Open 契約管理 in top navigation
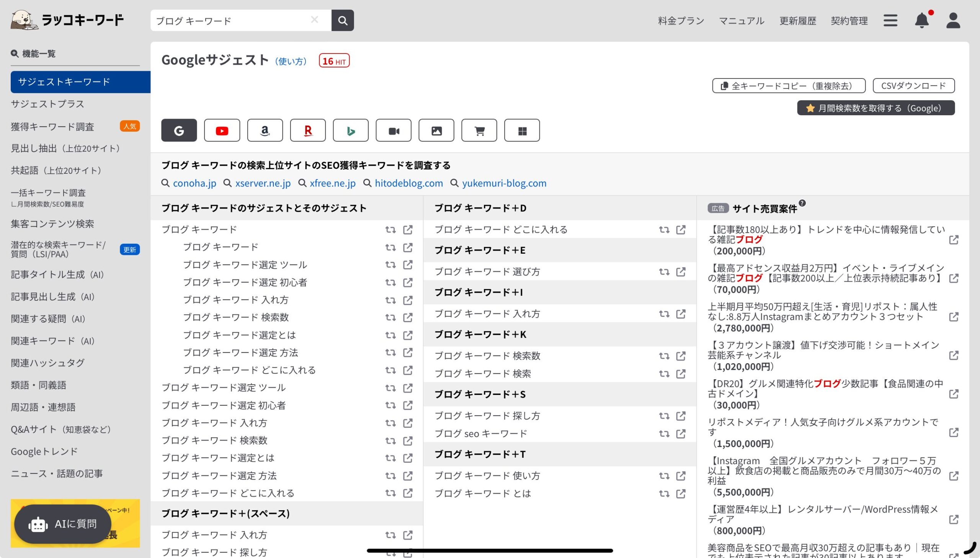 pos(849,20)
